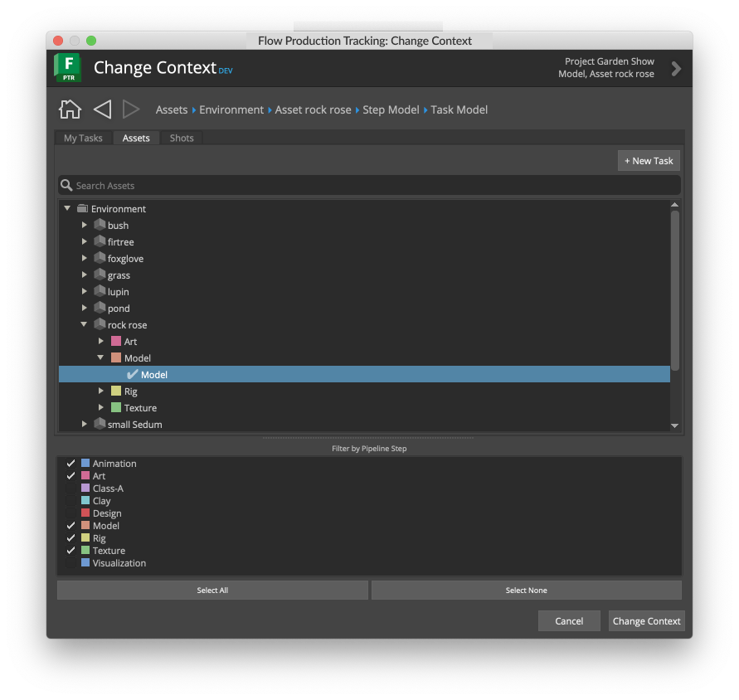Check the Visualization pipeline step filter
Screen dimensions: 739x700
click(x=70, y=563)
